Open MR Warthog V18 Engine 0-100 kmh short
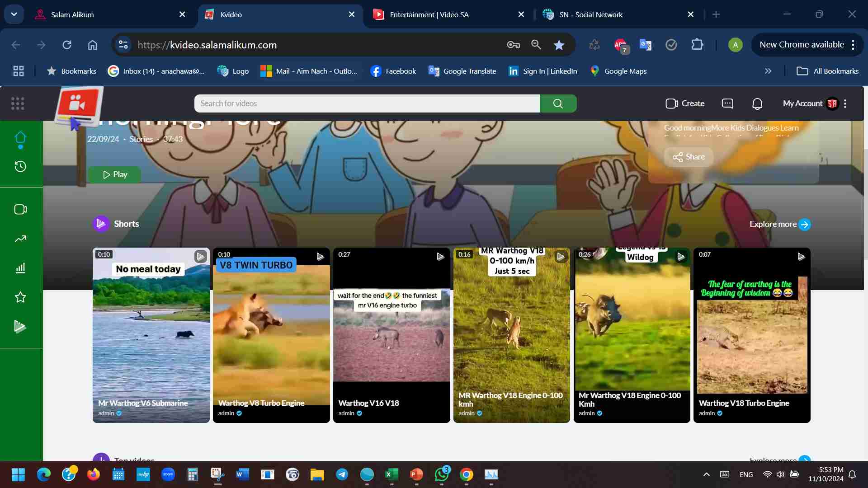The image size is (868, 488). (x=512, y=335)
